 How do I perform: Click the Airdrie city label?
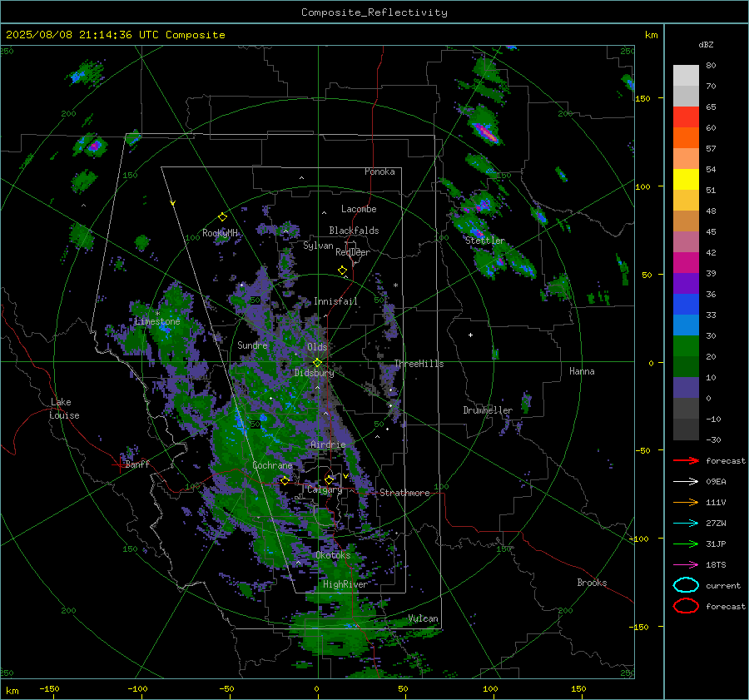coord(328,444)
